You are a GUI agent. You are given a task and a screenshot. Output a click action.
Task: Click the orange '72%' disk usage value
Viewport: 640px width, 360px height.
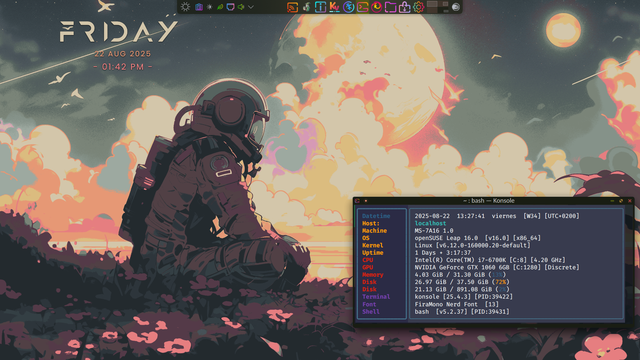[500, 282]
